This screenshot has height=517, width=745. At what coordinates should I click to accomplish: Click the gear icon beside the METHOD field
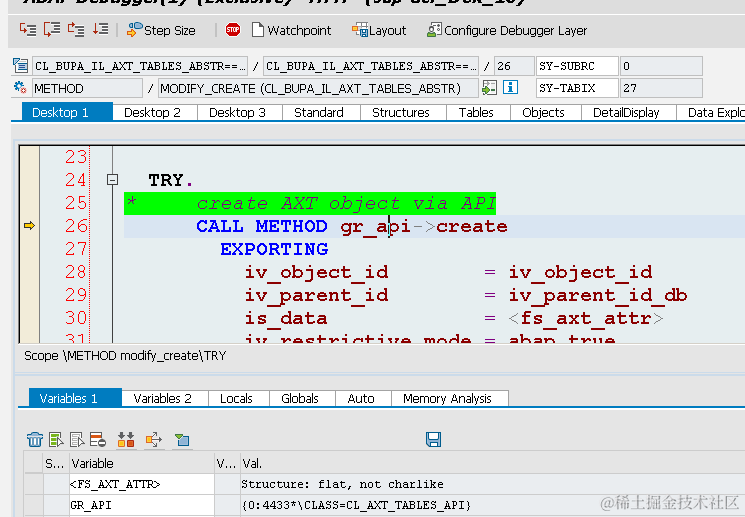(x=20, y=88)
